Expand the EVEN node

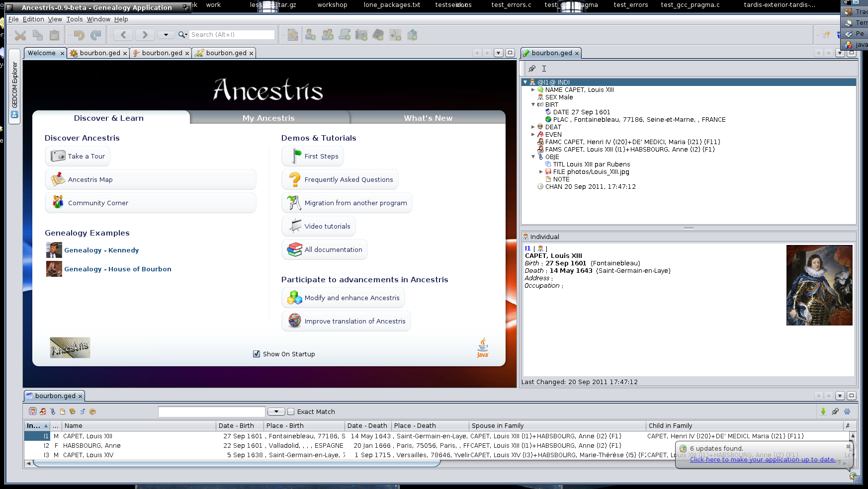pyautogui.click(x=533, y=135)
